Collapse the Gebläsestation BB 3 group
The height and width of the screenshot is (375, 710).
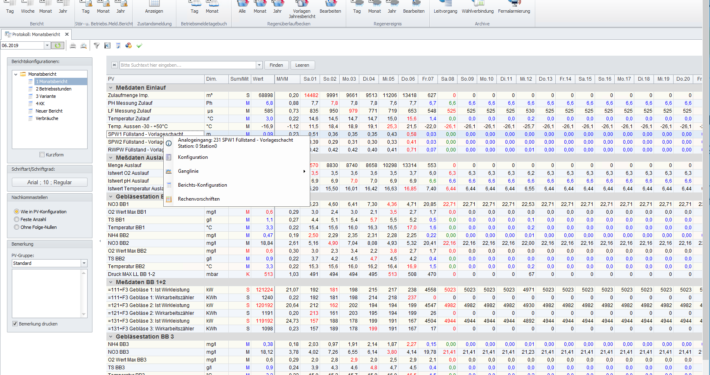(x=110, y=337)
